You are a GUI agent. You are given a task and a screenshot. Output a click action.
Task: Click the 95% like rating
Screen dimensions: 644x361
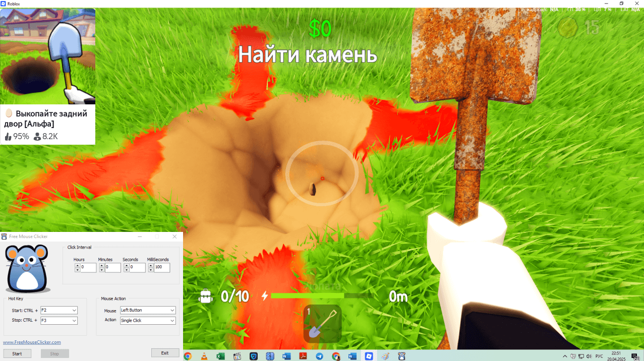click(17, 136)
